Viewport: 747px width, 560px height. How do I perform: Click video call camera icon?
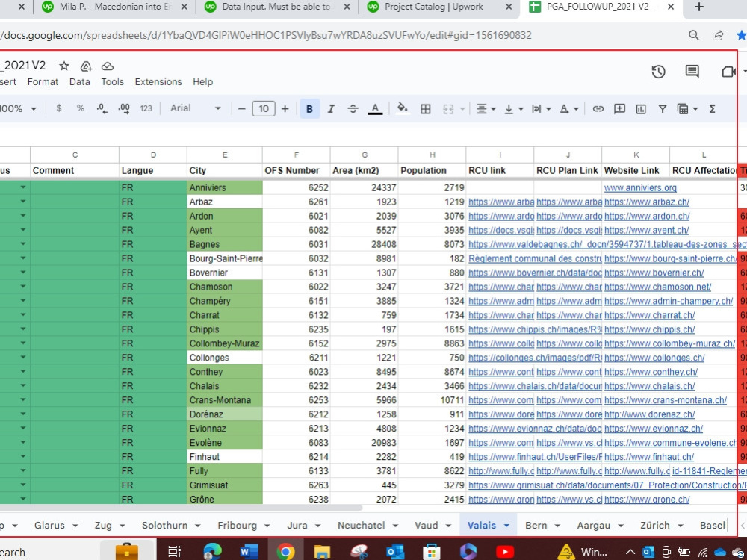pyautogui.click(x=728, y=72)
